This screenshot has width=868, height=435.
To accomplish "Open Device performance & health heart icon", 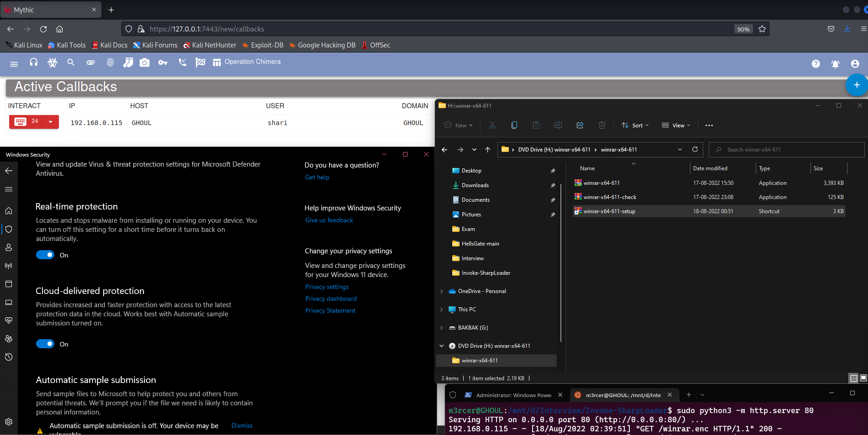I will [x=9, y=320].
